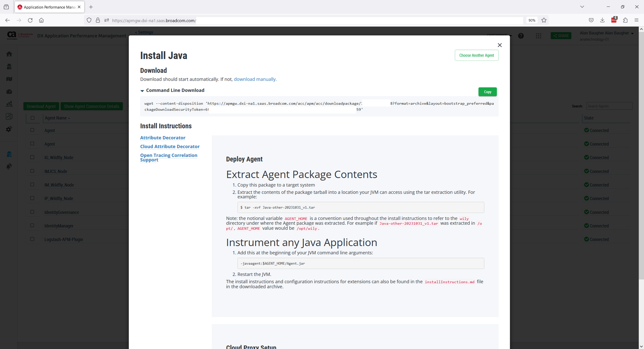Open the alert bell sidebar icon

click(9, 166)
